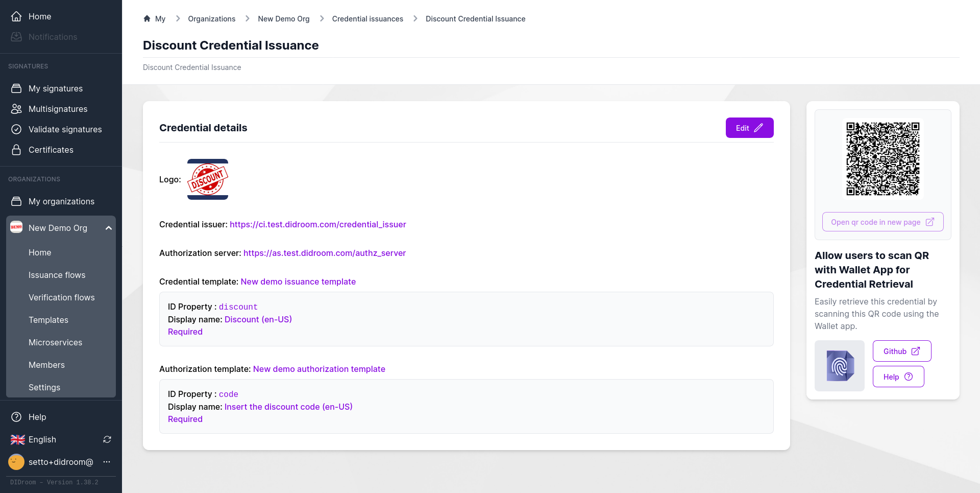980x493 pixels.
Task: Click the language refresh icon beside English
Action: click(x=107, y=439)
